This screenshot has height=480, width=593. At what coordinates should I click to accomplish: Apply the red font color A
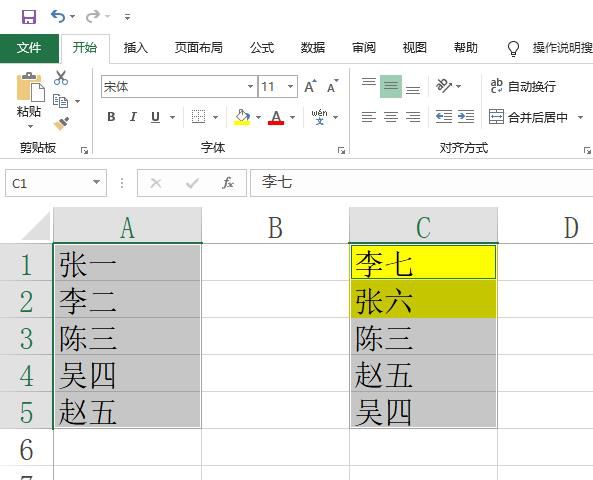[276, 117]
